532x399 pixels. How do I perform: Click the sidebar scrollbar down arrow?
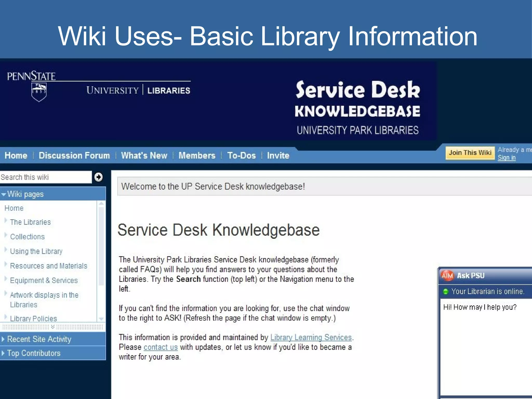pos(101,319)
